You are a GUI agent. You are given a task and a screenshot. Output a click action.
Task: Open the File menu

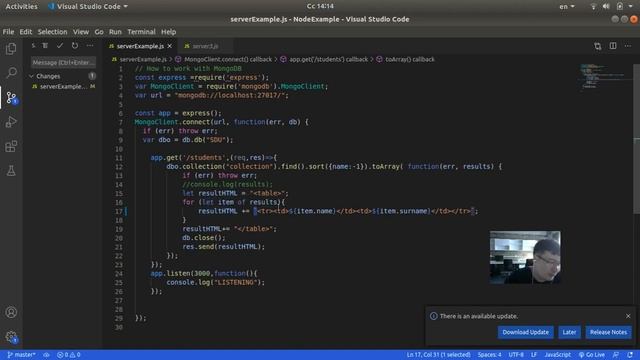(8, 32)
